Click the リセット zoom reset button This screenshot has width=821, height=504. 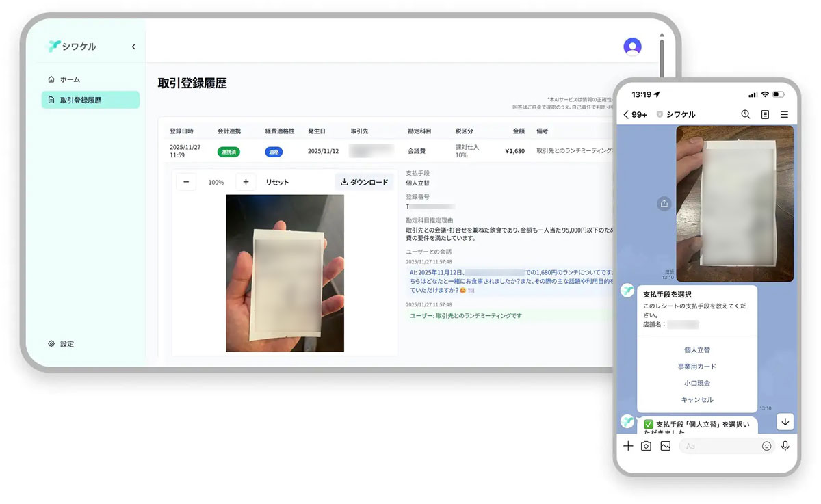(277, 182)
